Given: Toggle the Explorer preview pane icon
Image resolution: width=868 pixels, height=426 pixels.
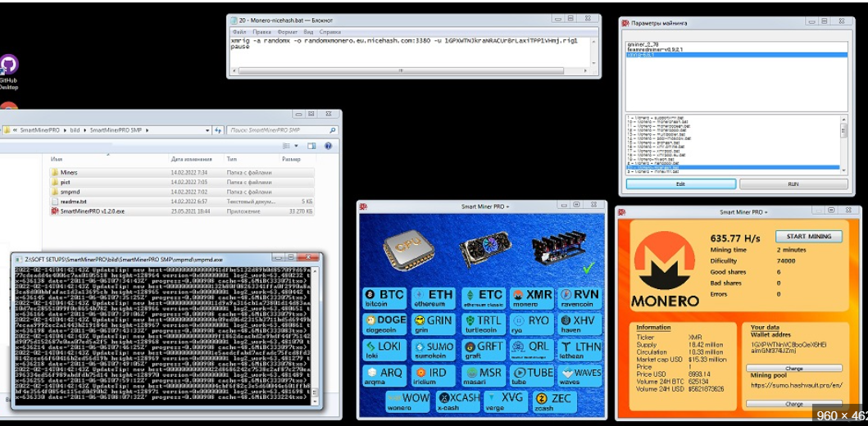Looking at the screenshot, I should (311, 146).
